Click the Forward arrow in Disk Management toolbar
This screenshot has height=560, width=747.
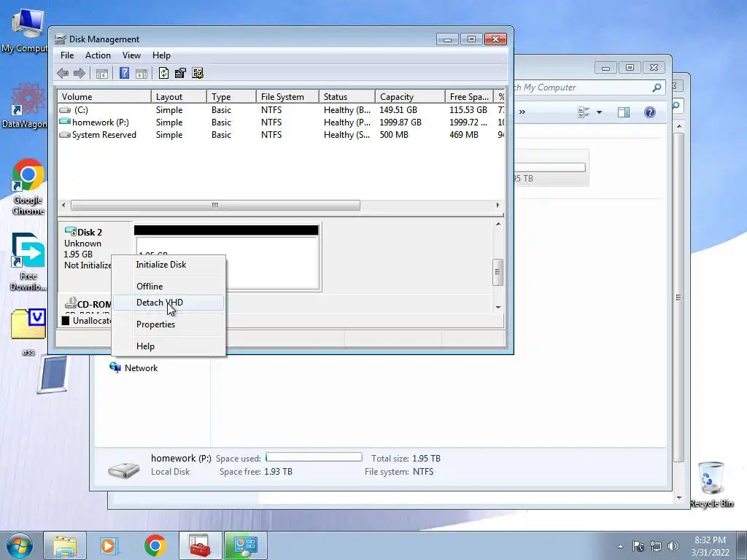[x=79, y=73]
